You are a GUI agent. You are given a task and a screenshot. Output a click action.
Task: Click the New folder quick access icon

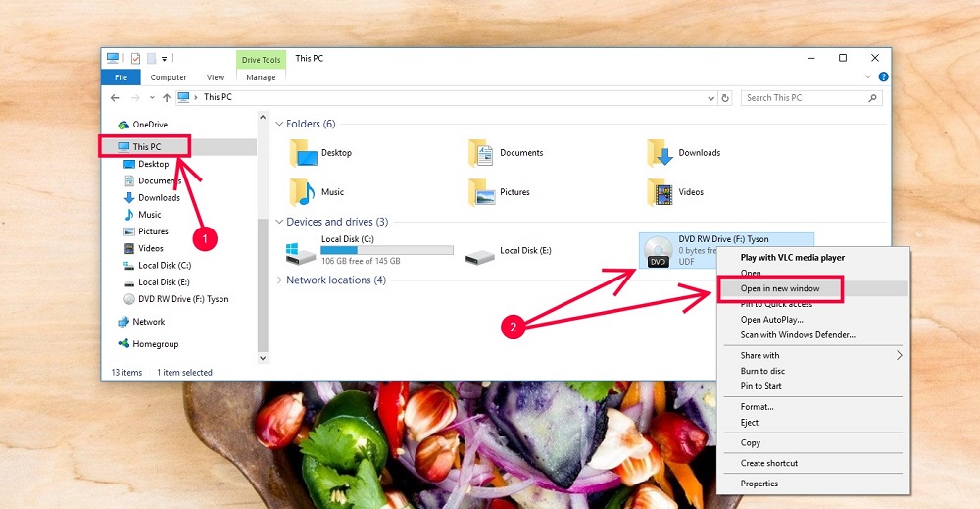point(151,58)
